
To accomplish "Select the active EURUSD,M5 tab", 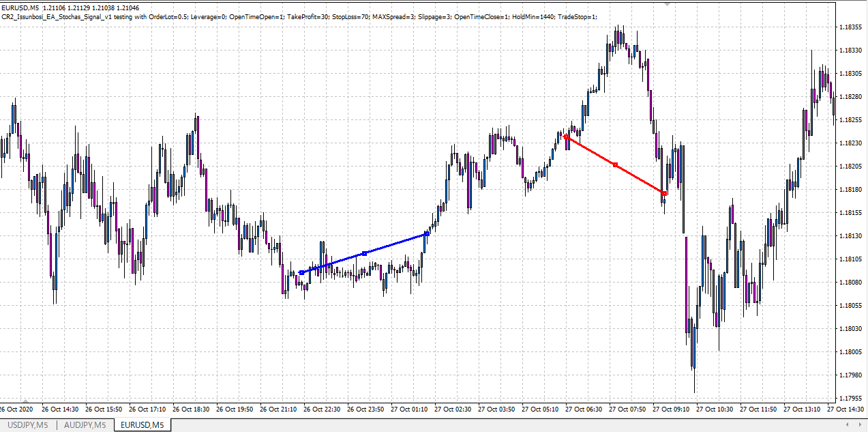I will point(142,424).
